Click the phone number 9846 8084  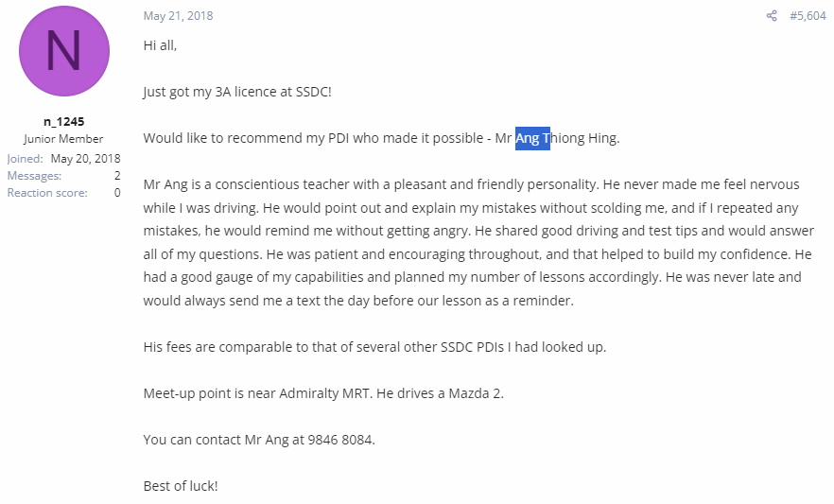coord(339,441)
